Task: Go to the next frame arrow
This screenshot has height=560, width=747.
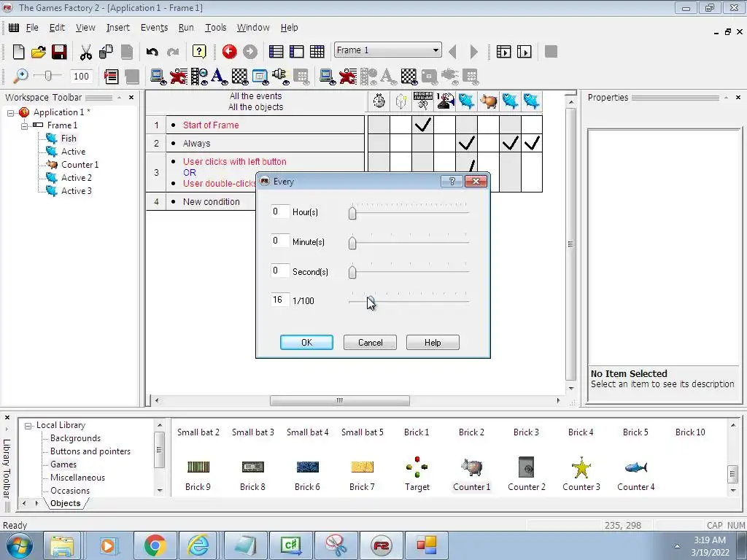Action: click(473, 52)
